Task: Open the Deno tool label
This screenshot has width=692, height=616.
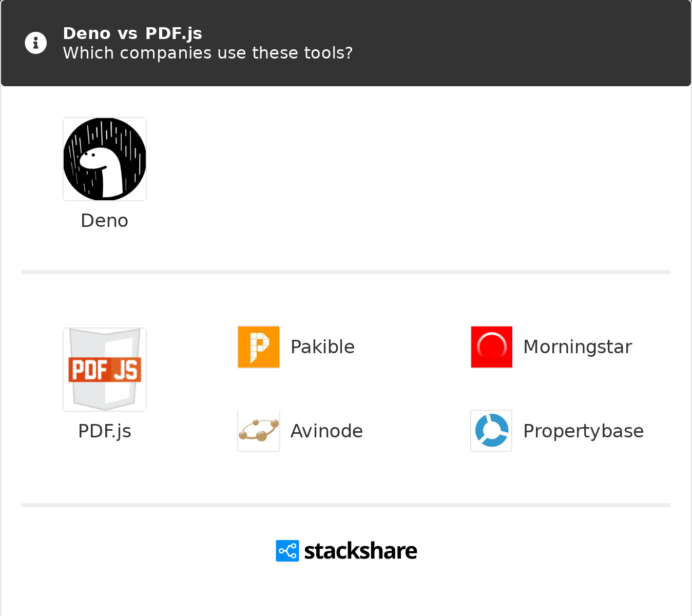Action: (x=105, y=221)
